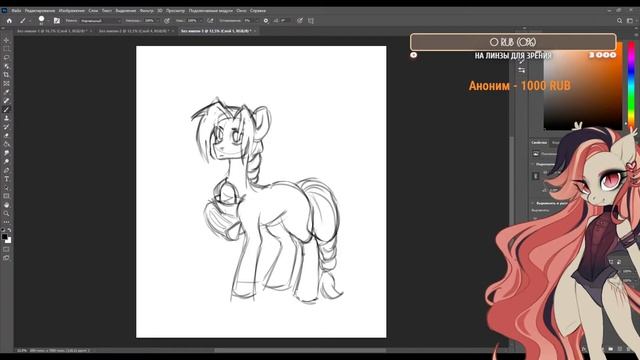Open the Свойства panel tab
The width and height of the screenshot is (640, 360).
tap(539, 142)
